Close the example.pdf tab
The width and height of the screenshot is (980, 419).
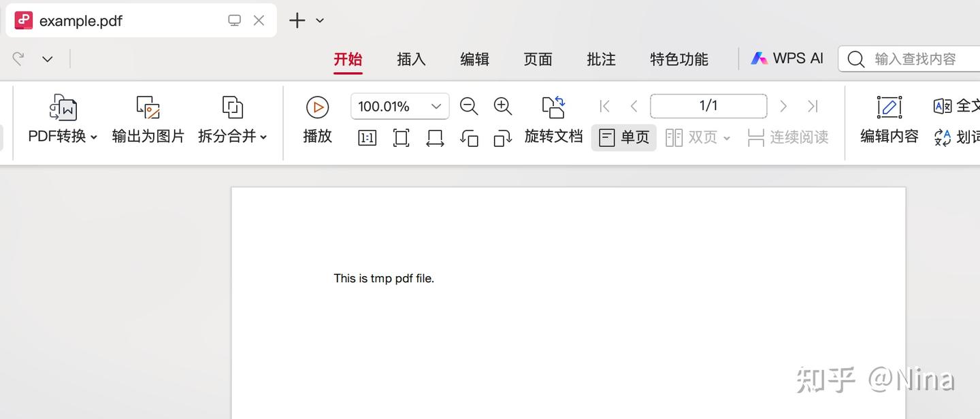tap(259, 20)
